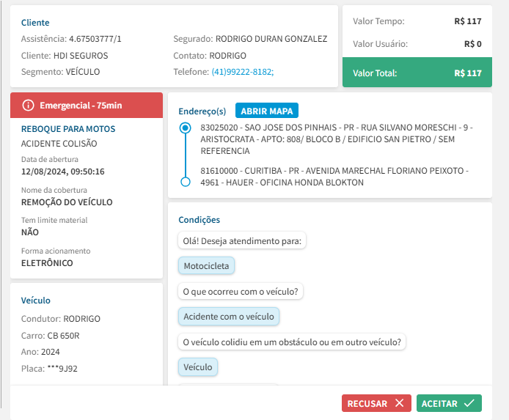
Task: Click the X icon on Recusar
Action: tap(398, 403)
